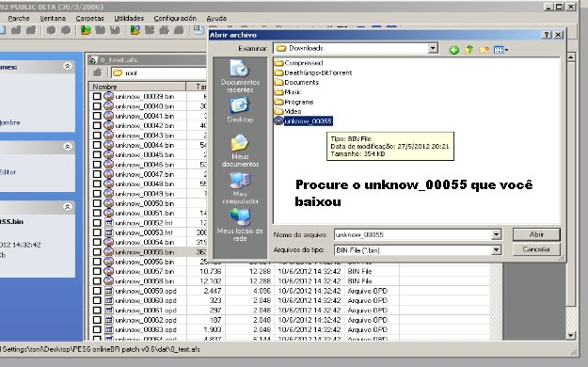Check the unknow_00044.bin checkbox
588x367 pixels.
[97, 145]
